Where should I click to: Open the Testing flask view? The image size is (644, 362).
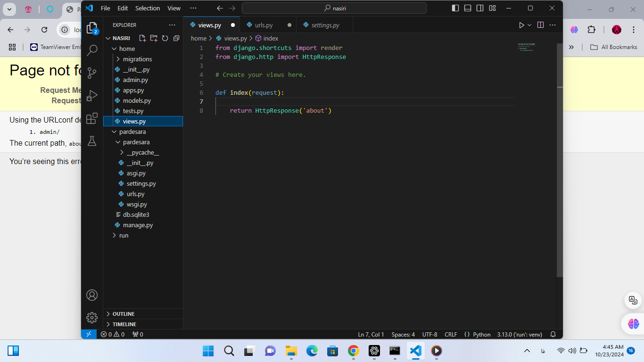tap(92, 140)
